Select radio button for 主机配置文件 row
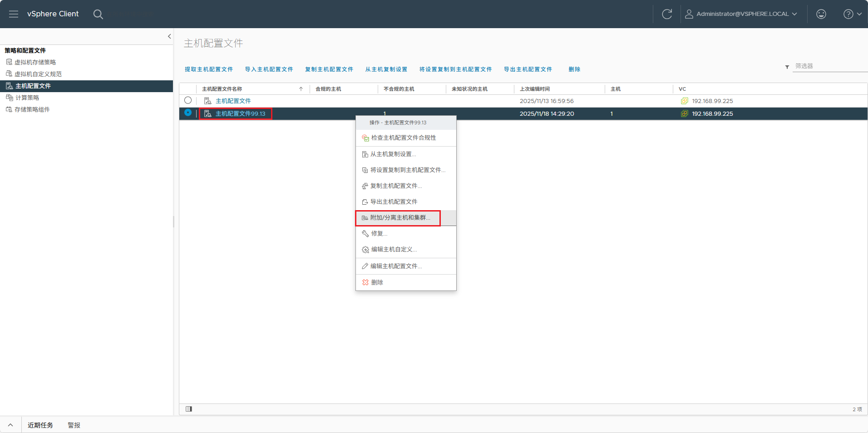868x433 pixels. (x=188, y=100)
